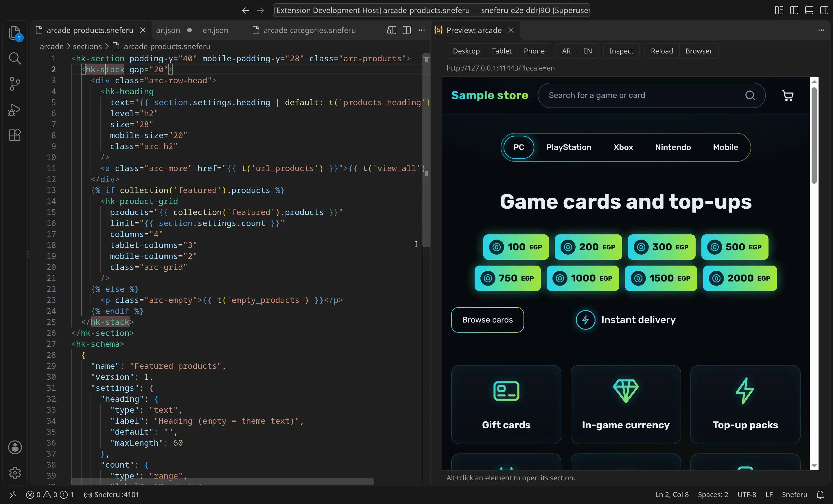Open the remote window indicator in status bar
This screenshot has width=833, height=504.
pyautogui.click(x=13, y=494)
